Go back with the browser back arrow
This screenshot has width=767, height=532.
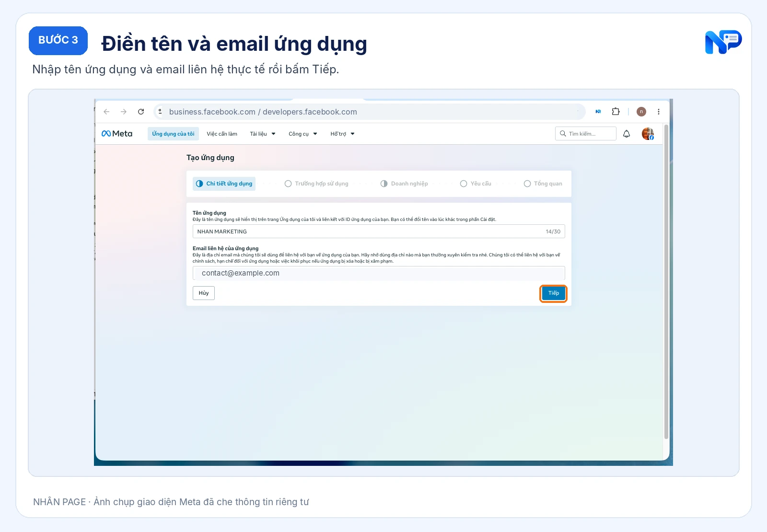[x=106, y=112]
